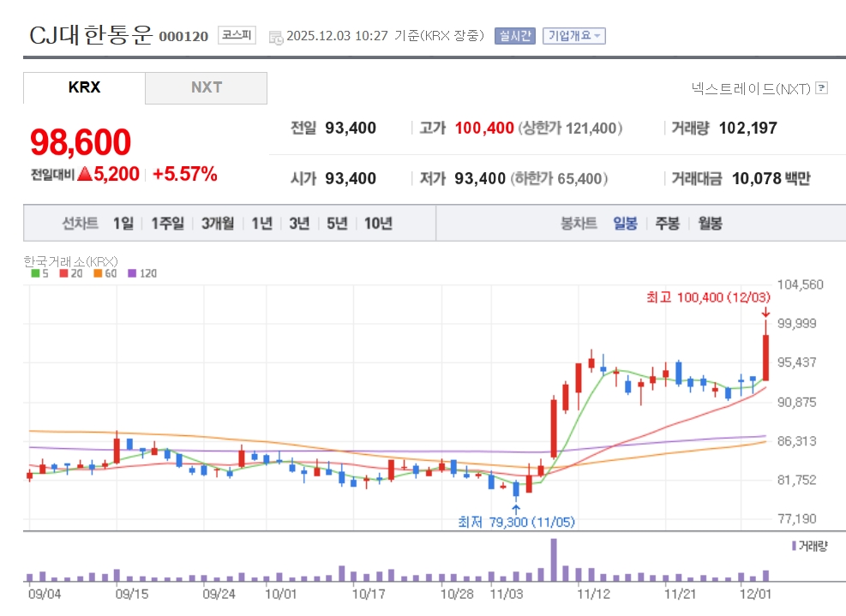Screen dimensions: 846x616
Task: Click the +5.57% change rate
Action: click(185, 174)
